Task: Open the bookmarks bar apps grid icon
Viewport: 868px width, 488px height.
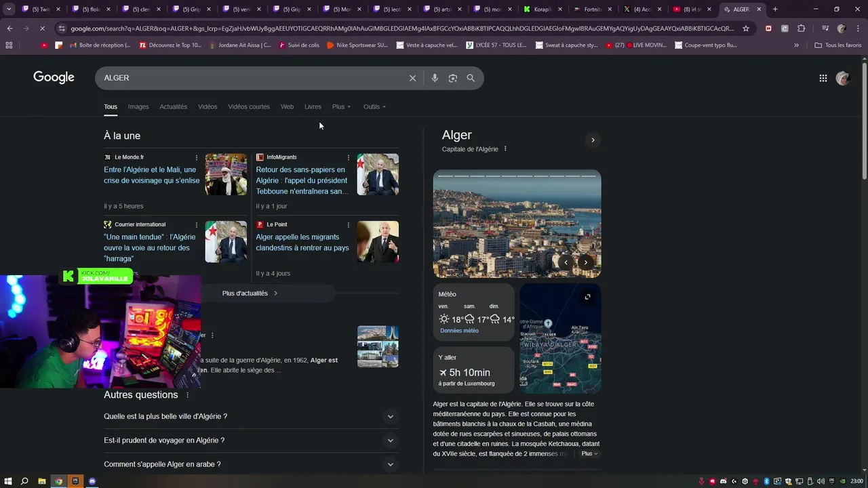Action: point(9,45)
